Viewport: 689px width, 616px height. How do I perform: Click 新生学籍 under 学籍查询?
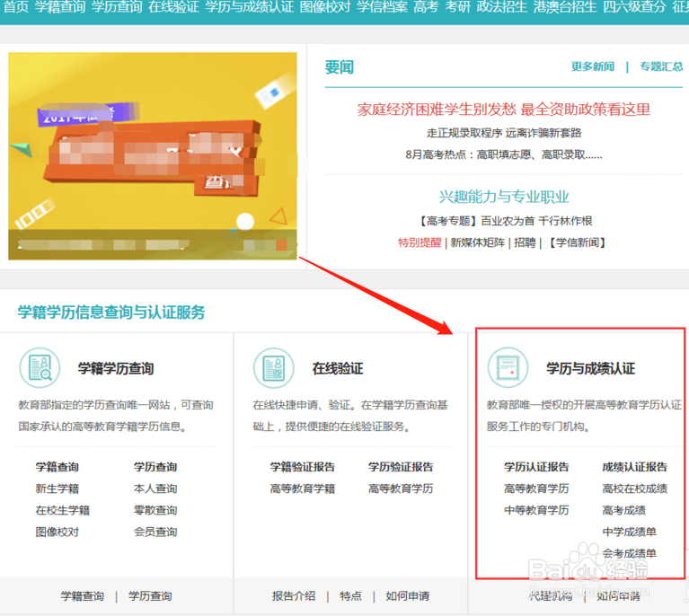(x=57, y=488)
